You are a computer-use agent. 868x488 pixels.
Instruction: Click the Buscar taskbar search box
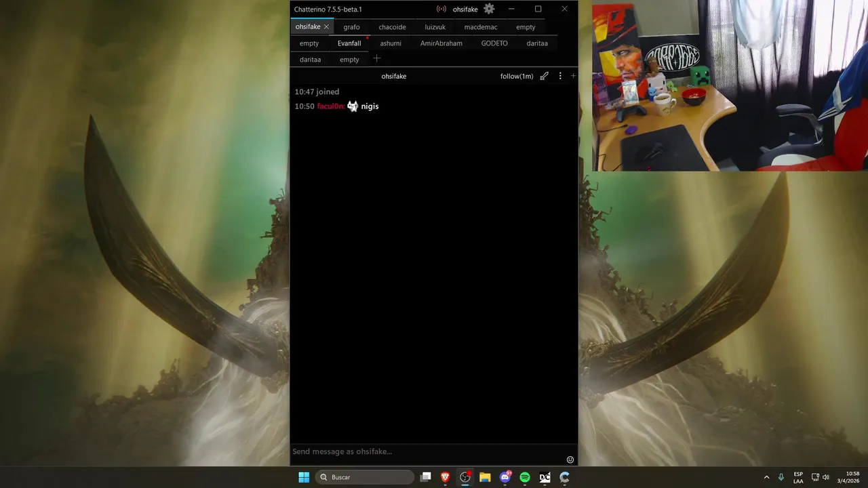coord(366,477)
